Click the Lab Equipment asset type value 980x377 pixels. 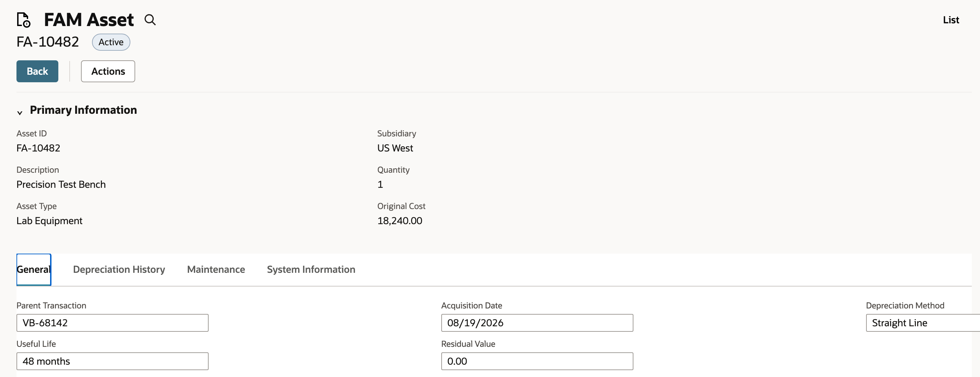[49, 221]
